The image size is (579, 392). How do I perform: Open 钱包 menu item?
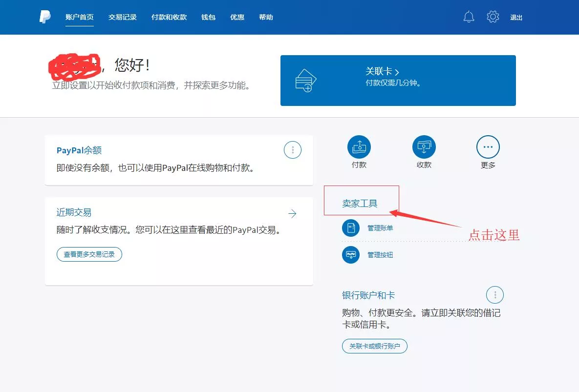click(208, 18)
